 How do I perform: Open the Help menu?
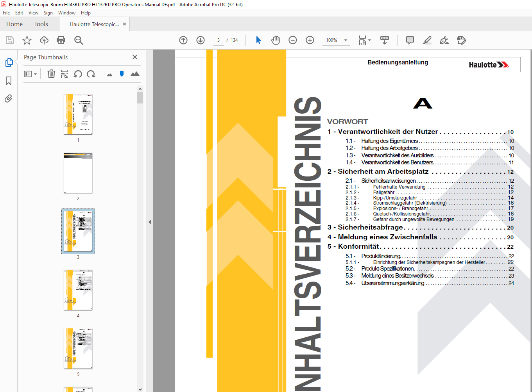(x=86, y=13)
